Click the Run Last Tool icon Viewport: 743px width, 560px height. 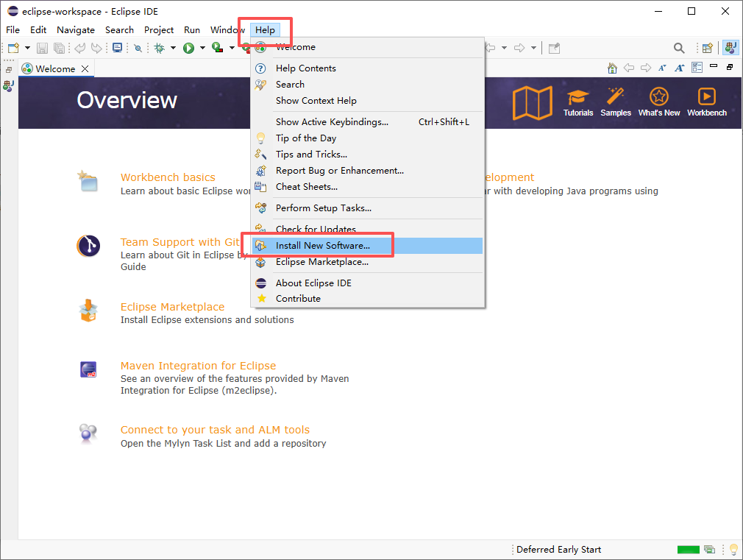218,47
